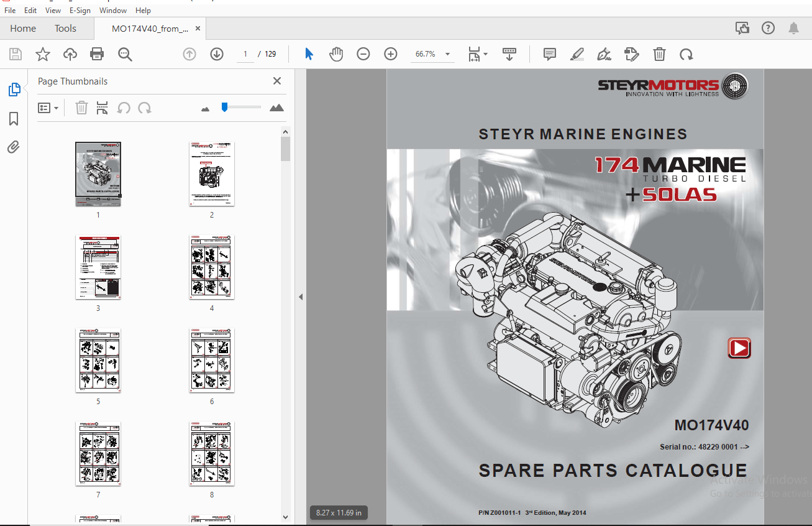
Task: Rotate thumbnails counterclockwise
Action: point(124,108)
